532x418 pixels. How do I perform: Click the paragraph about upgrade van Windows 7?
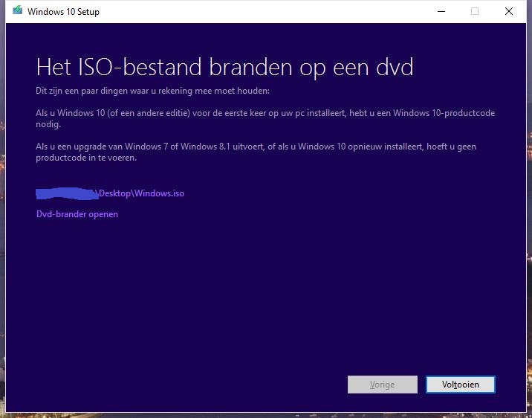[x=256, y=152]
